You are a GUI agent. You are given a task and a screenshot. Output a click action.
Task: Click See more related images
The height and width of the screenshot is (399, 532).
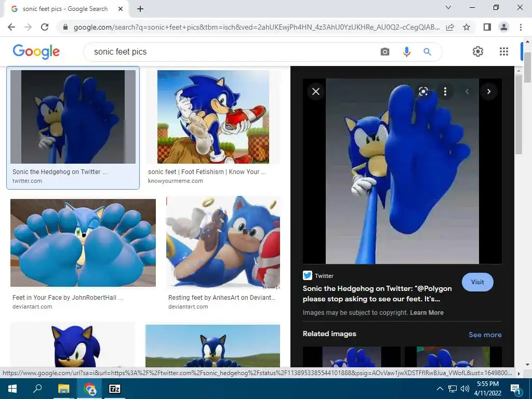click(485, 335)
